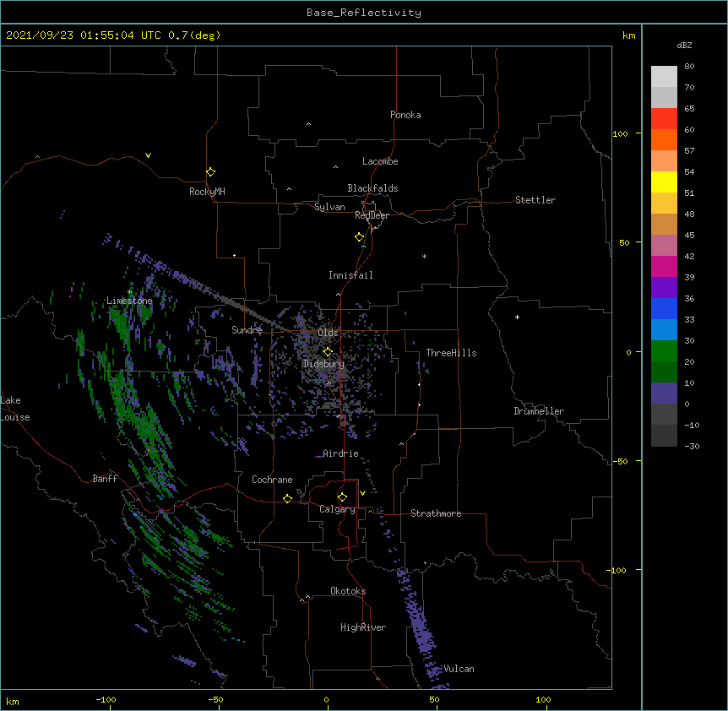
Task: Click the Olds town label
Action: [328, 333]
